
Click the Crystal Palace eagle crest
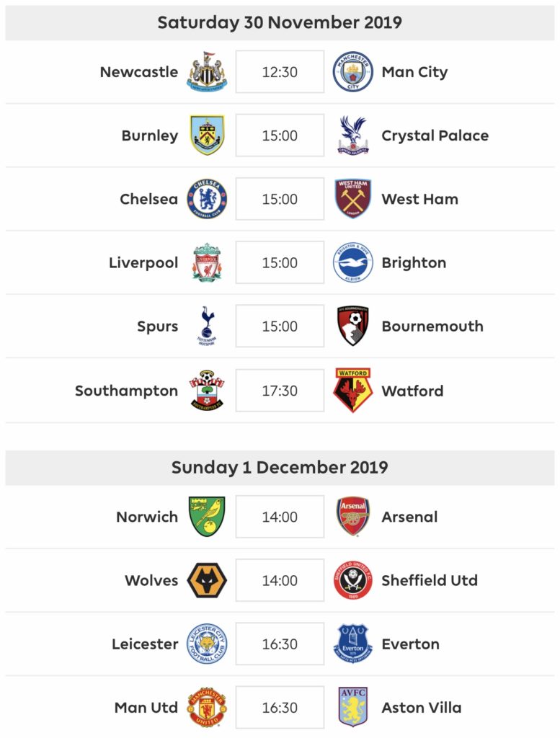(353, 135)
